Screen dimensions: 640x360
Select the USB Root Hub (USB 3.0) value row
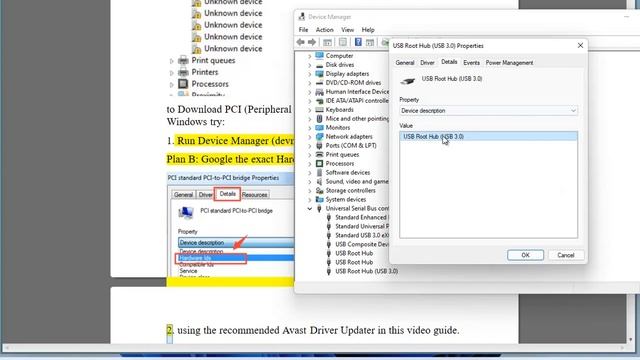(489, 137)
